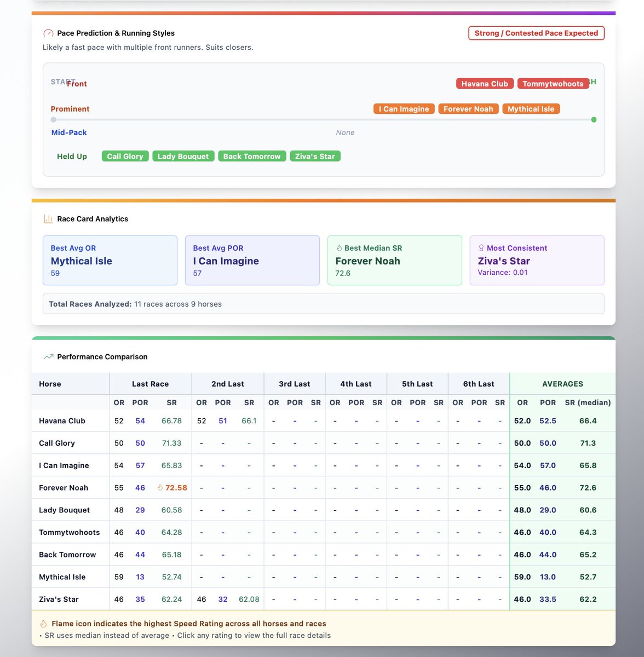Select the Call Glory row name
This screenshot has height=657, width=644.
[57, 443]
